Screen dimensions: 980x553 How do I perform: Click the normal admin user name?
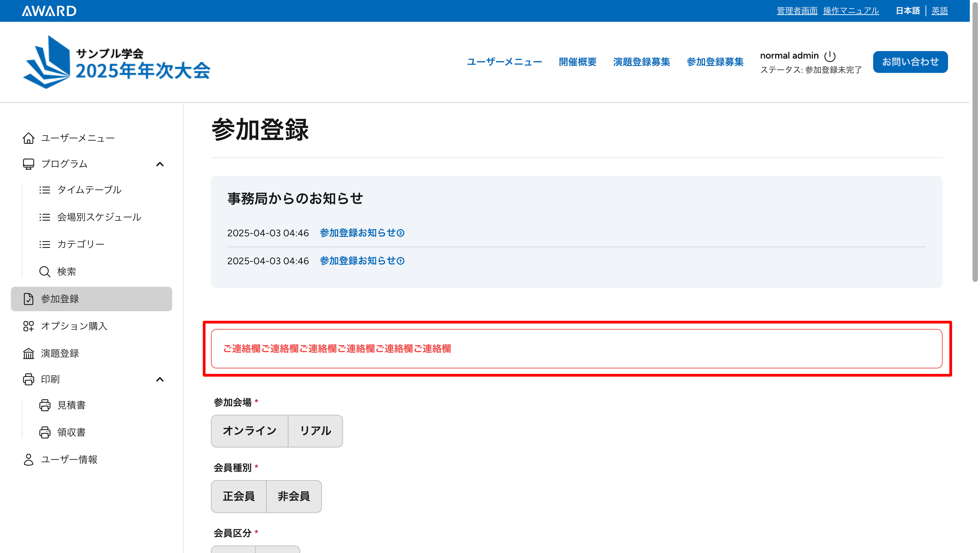[789, 56]
